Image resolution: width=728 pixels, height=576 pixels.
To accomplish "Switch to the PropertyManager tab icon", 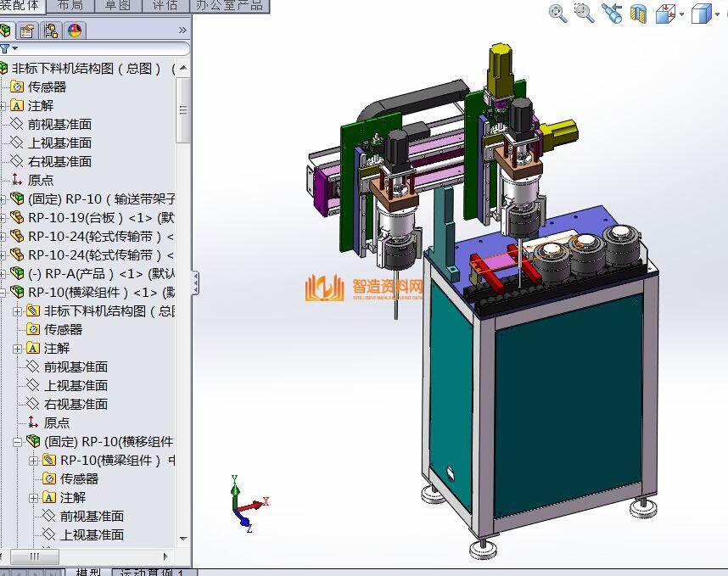I will pos(27,31).
